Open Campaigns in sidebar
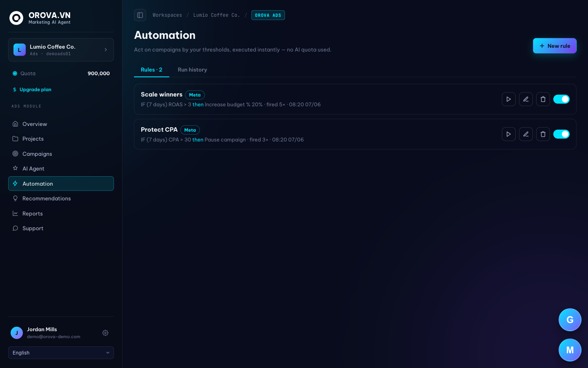 [61, 154]
